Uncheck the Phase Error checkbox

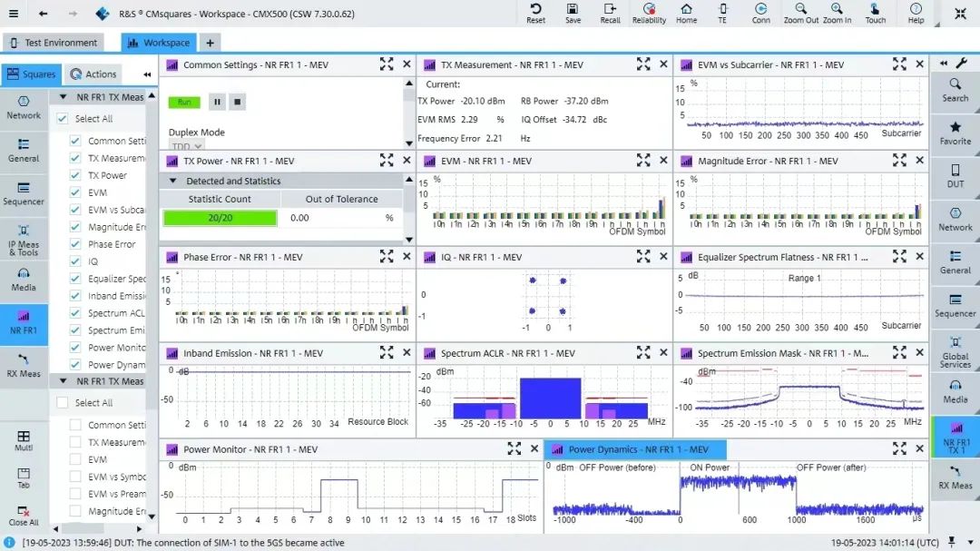(75, 244)
